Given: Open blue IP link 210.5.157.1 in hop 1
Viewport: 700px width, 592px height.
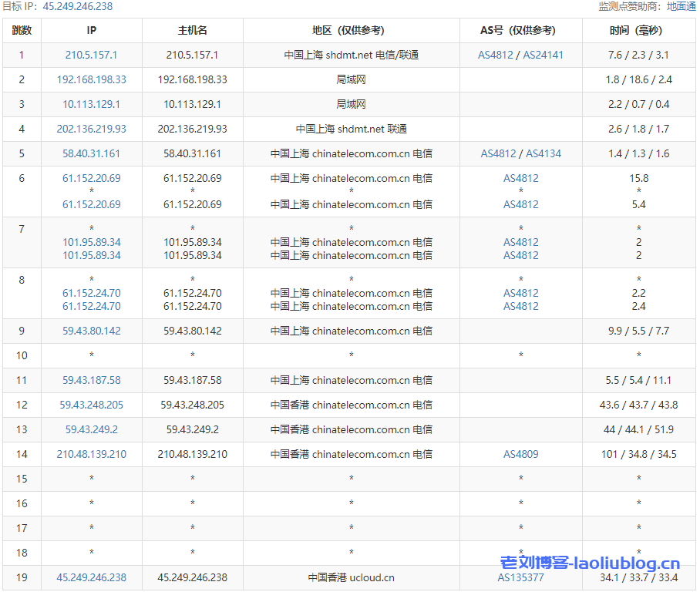Looking at the screenshot, I should click(x=91, y=55).
